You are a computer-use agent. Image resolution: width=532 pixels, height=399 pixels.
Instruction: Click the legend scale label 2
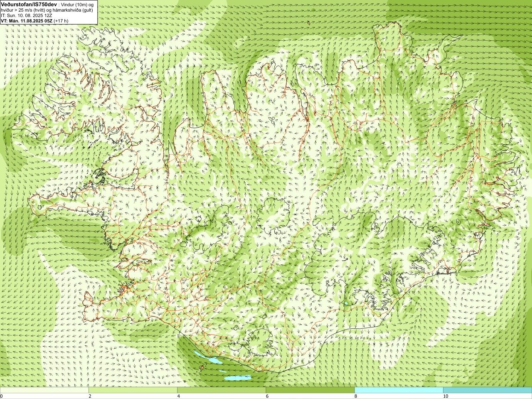click(90, 396)
